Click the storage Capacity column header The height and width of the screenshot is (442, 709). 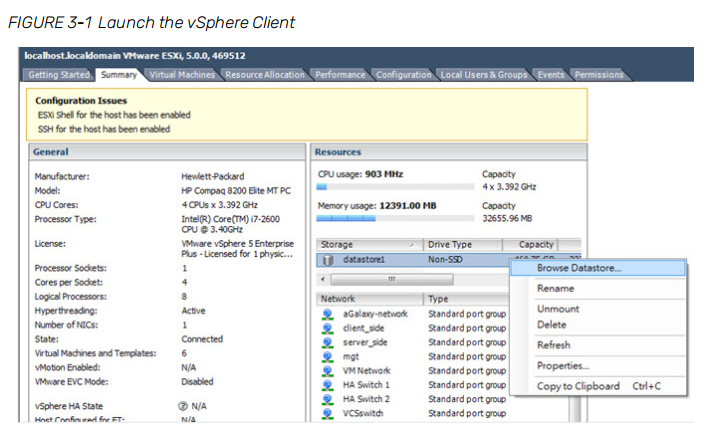pyautogui.click(x=530, y=245)
